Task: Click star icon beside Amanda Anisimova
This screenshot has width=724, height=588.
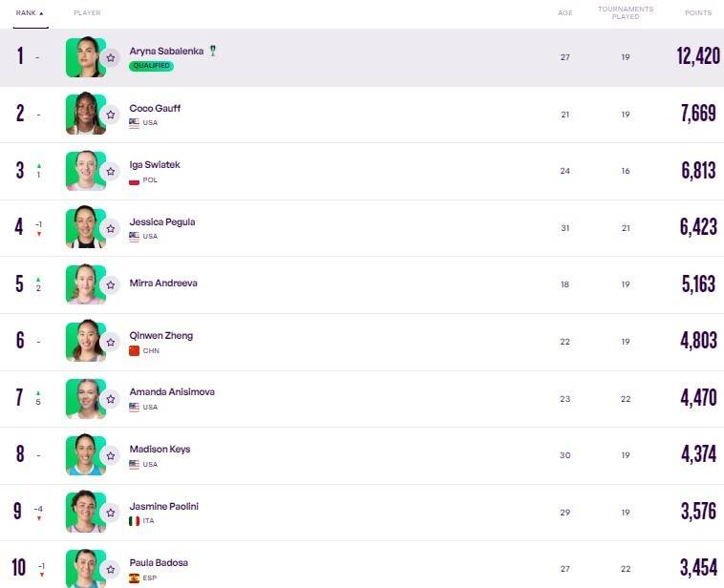Action: click(110, 398)
